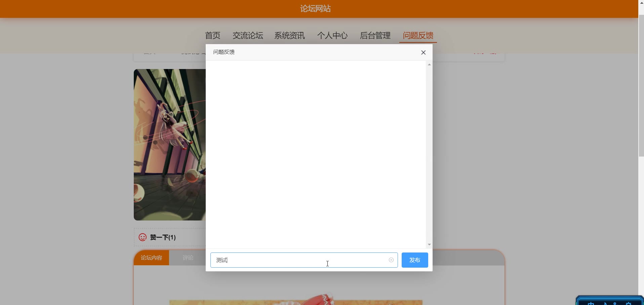Open the 个人中心 navigation item
The height and width of the screenshot is (305, 644).
click(332, 35)
